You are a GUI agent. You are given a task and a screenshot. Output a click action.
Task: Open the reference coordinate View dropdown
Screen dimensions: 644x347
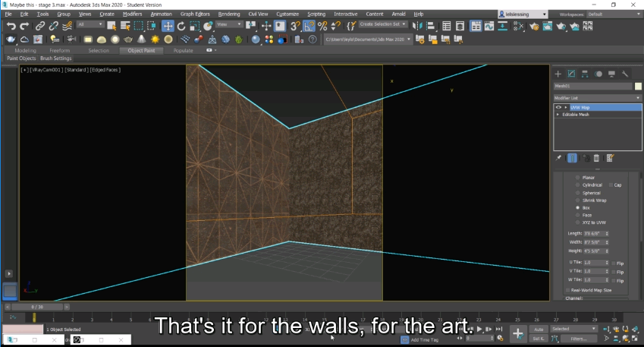[x=229, y=24]
